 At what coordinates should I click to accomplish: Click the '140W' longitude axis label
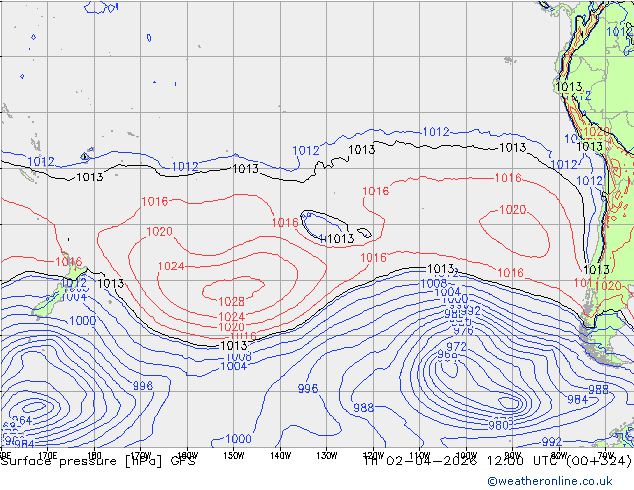tap(280, 456)
